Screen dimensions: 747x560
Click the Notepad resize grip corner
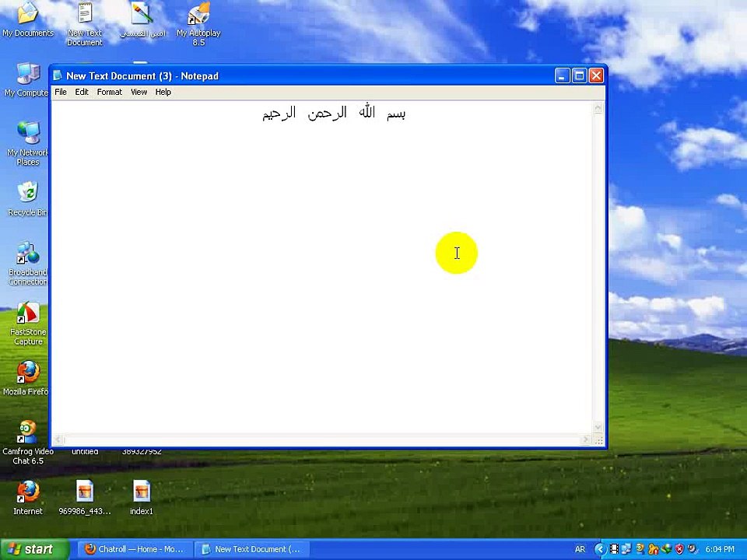point(599,440)
